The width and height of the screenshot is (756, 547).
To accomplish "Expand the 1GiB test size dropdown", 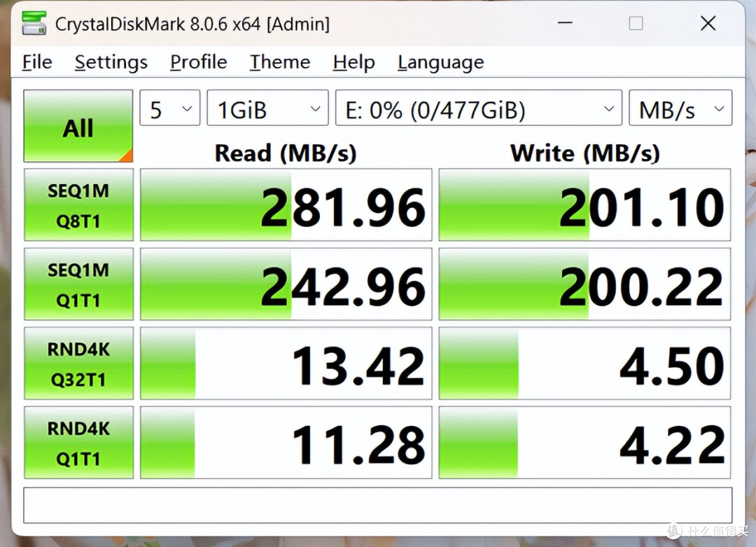I will tap(267, 108).
